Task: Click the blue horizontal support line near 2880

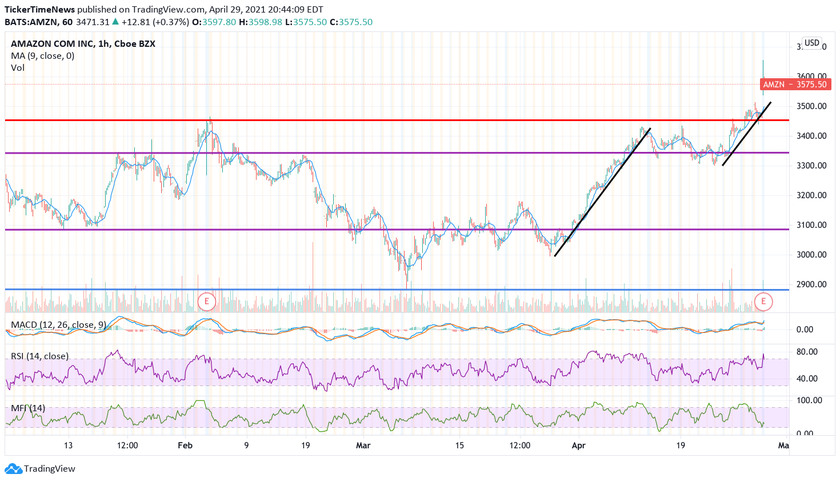Action: tap(396, 290)
